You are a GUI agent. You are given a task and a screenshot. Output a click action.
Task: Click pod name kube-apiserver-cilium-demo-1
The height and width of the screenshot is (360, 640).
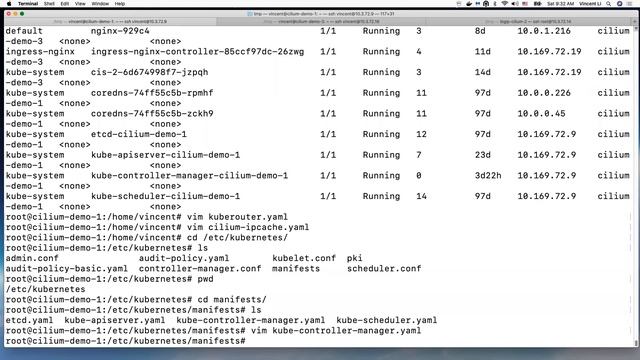(165, 155)
